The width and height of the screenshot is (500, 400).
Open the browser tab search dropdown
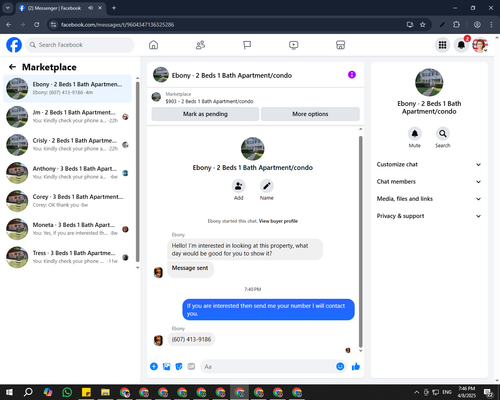[x=7, y=8]
